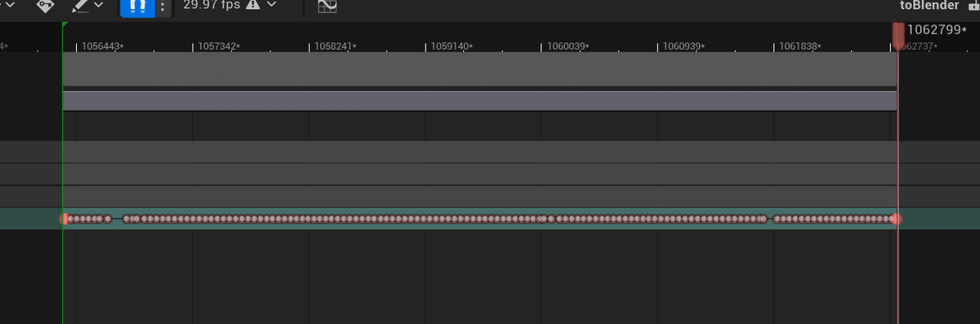Viewport: 980px width, 324px height.
Task: Expand the pencil edit tool dropdown arrow
Action: point(99,5)
